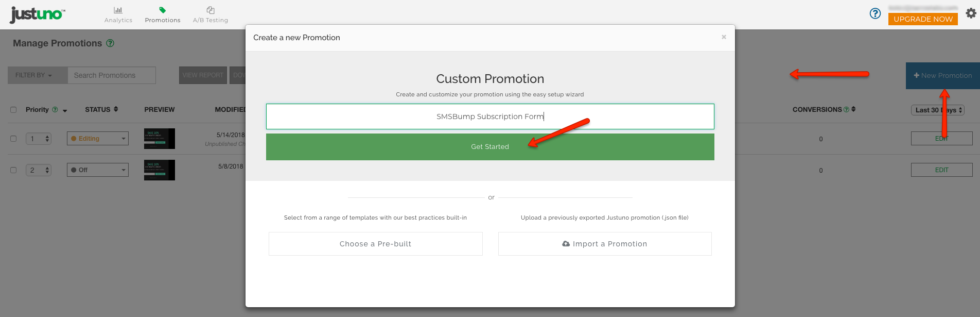Click the 'Create a new Promotion' dialog title
Viewport: 980px width, 317px height.
pos(296,38)
